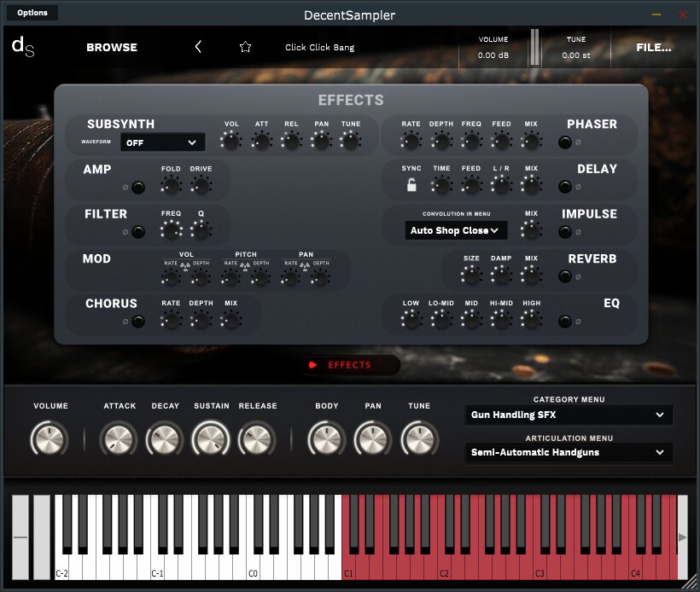700x592 pixels.
Task: Open the Options menu
Action: click(32, 13)
